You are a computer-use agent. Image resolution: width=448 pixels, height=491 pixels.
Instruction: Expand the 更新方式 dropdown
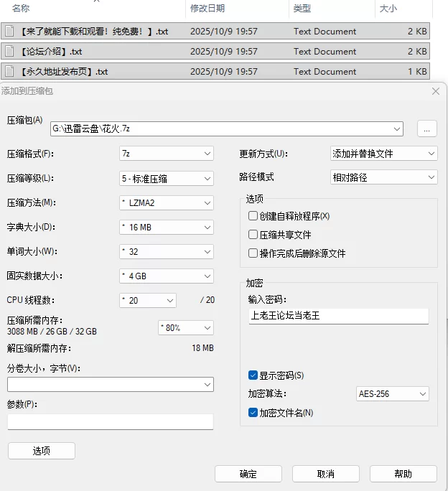(x=383, y=154)
